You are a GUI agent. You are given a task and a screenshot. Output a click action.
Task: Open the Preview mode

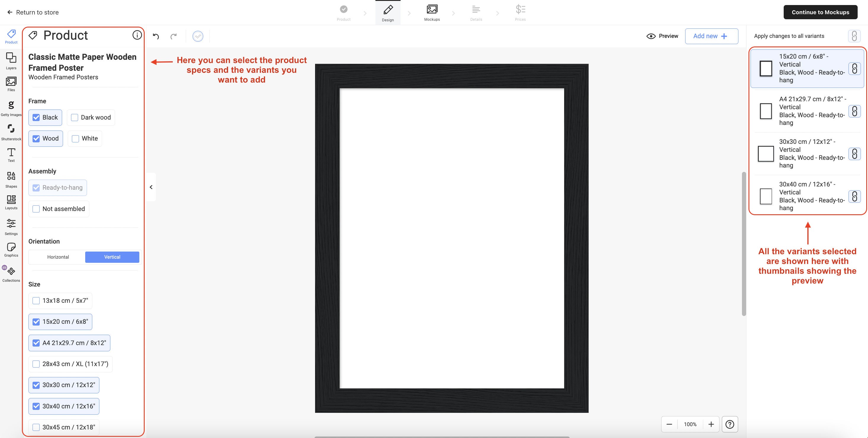pyautogui.click(x=662, y=36)
